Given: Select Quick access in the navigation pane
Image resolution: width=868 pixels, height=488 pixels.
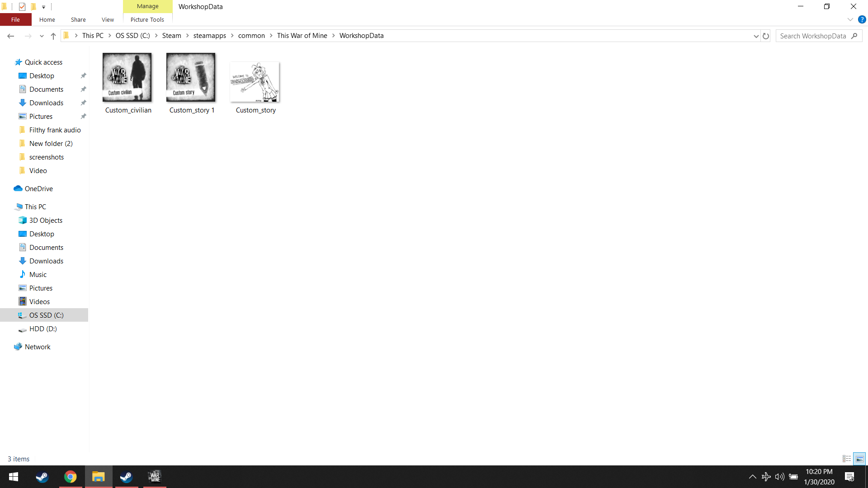Looking at the screenshot, I should click(43, 62).
